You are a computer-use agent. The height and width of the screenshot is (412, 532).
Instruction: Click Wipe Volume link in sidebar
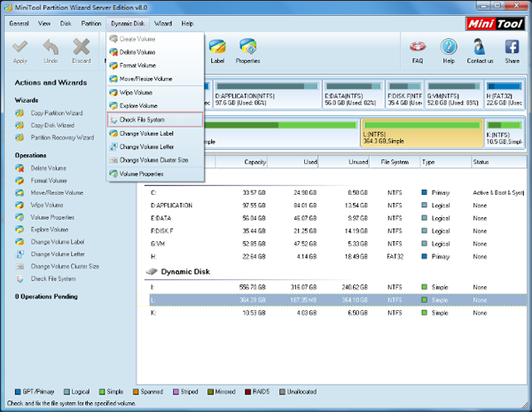click(47, 205)
